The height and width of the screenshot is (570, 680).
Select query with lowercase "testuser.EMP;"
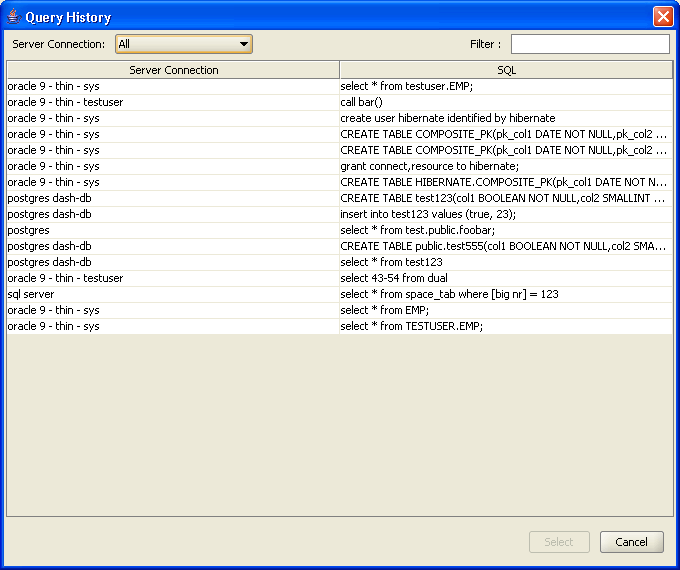coord(506,86)
